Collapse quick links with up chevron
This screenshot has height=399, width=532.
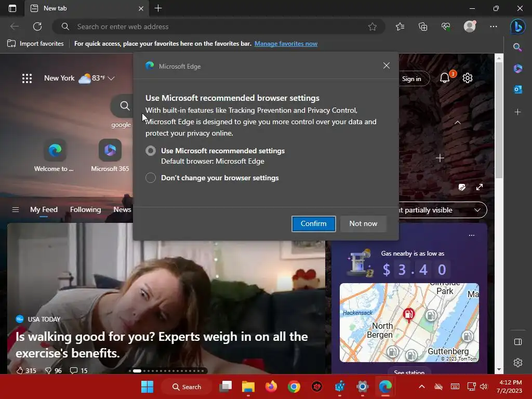457,123
